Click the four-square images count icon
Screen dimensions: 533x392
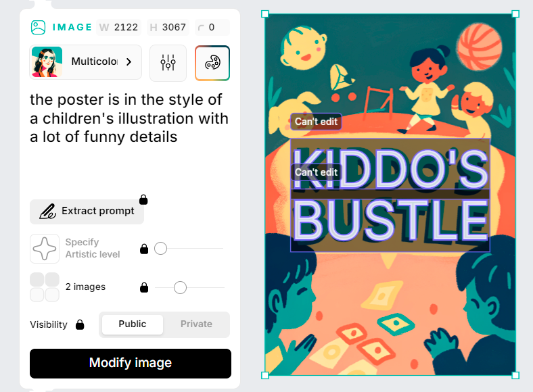point(45,287)
